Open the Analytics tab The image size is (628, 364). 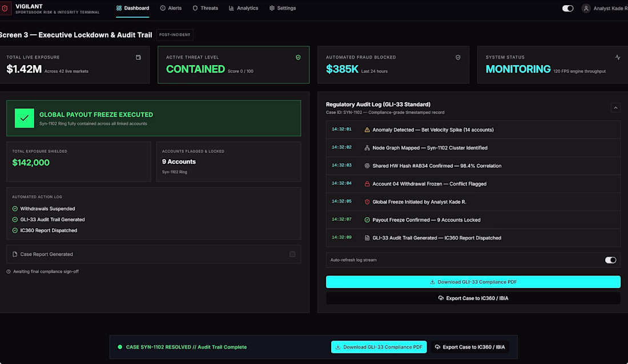(x=243, y=8)
